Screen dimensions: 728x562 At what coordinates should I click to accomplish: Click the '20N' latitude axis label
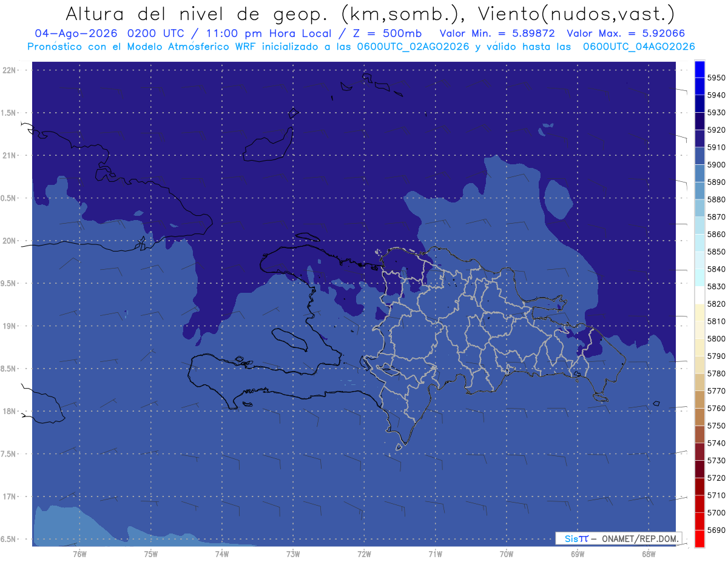(x=10, y=241)
